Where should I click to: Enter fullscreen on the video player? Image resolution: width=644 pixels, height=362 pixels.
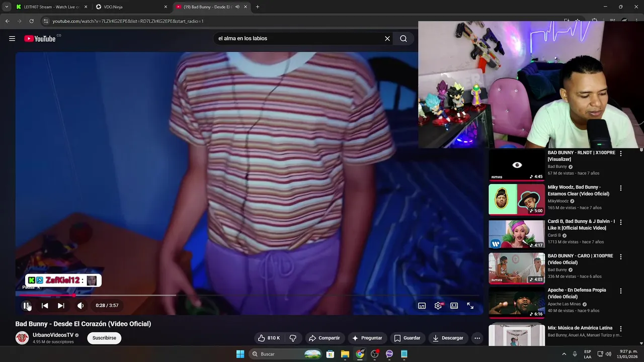[x=470, y=306]
